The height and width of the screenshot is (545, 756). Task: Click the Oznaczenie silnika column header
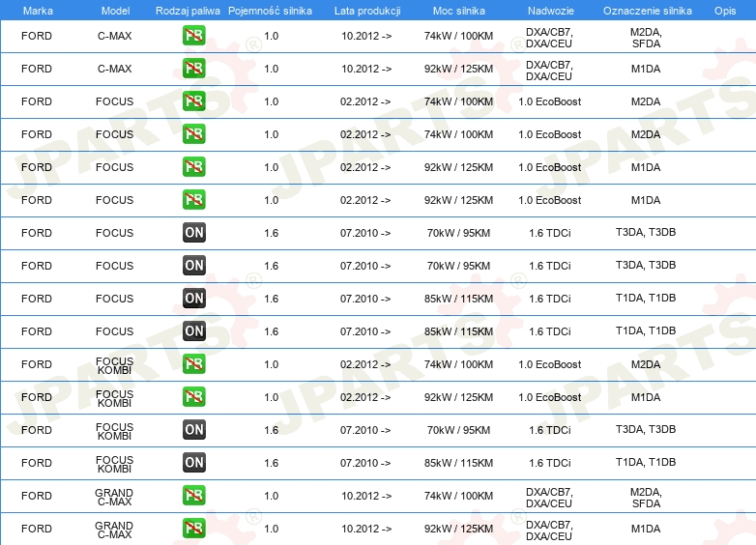tap(647, 11)
